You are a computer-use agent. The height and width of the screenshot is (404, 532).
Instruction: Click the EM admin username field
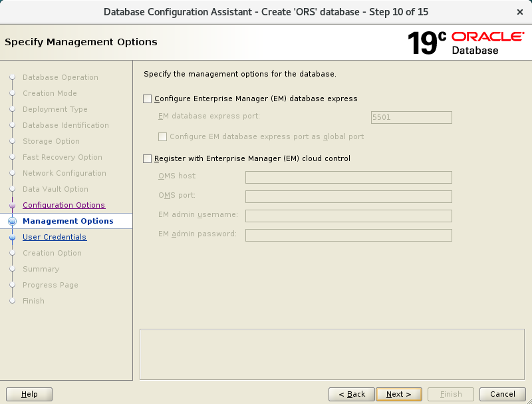(x=348, y=216)
